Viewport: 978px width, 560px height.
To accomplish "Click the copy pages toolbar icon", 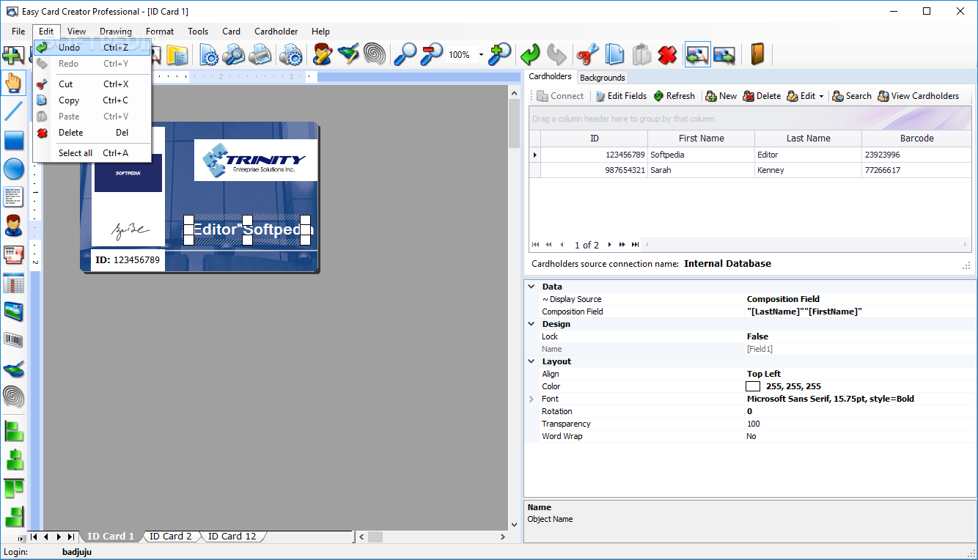I will (614, 55).
